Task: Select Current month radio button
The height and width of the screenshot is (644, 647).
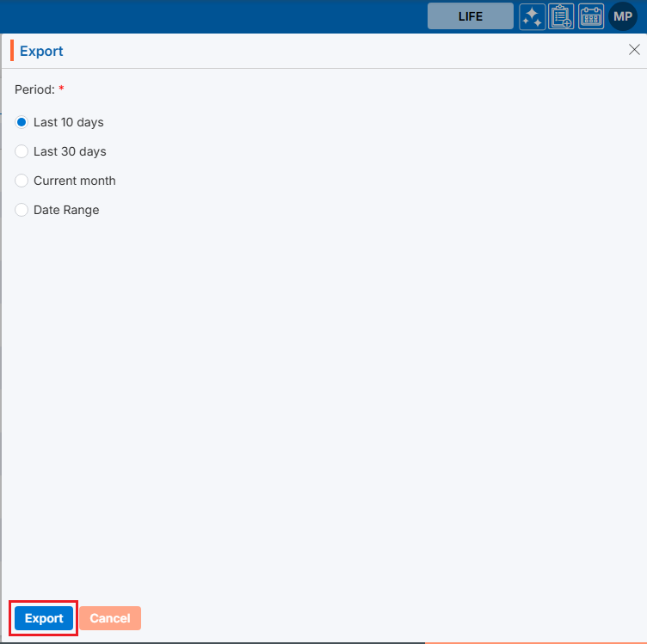Action: (x=22, y=181)
